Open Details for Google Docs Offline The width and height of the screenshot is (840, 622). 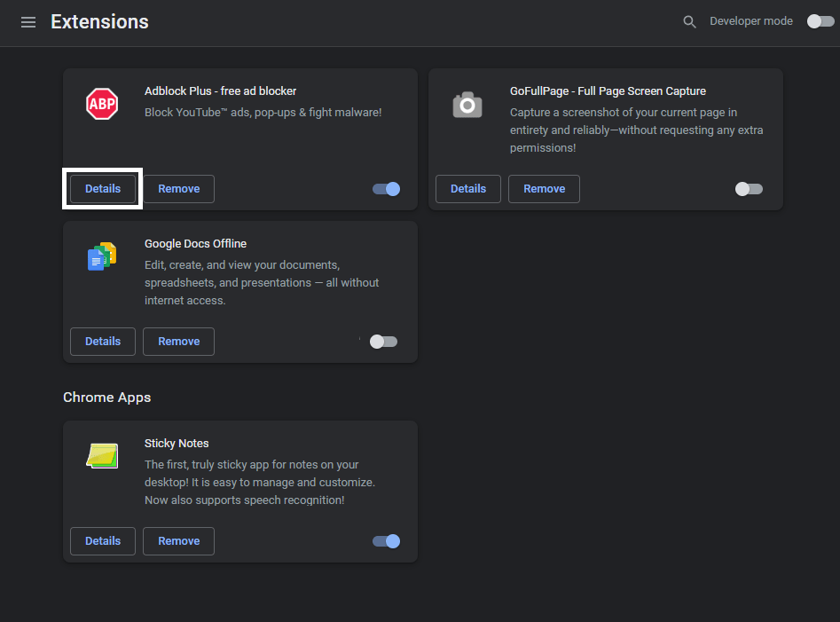[x=103, y=342]
